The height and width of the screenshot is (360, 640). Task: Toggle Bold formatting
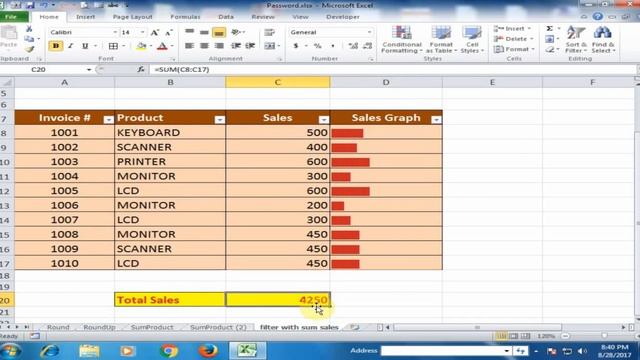pos(56,46)
